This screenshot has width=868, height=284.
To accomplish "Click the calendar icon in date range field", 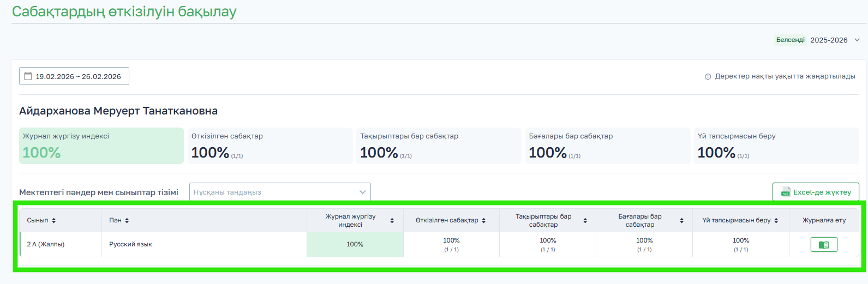I will click(28, 76).
